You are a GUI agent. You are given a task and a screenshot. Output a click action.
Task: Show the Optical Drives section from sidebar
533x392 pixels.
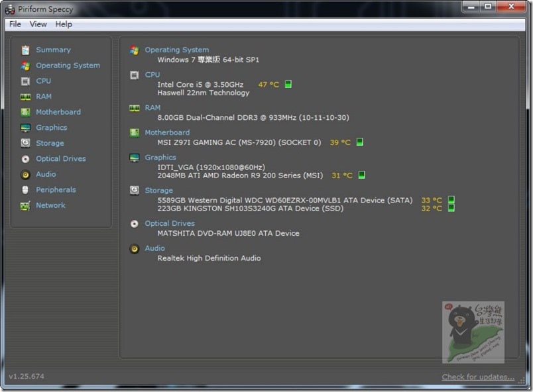click(x=61, y=159)
